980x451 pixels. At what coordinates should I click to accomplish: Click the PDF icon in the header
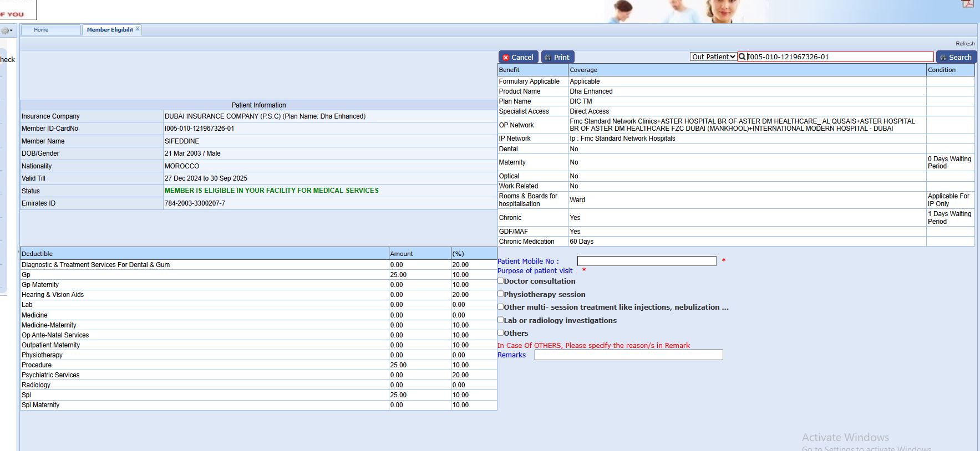pos(967,3)
